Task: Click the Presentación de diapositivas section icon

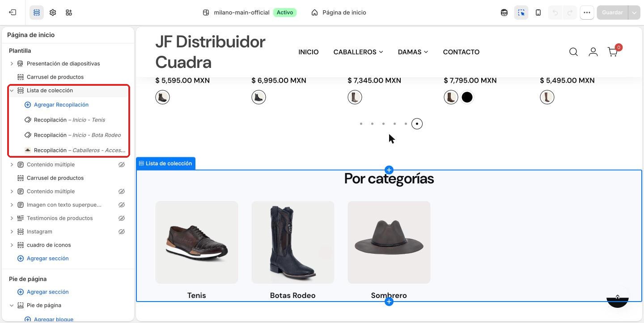Action: tap(20, 63)
